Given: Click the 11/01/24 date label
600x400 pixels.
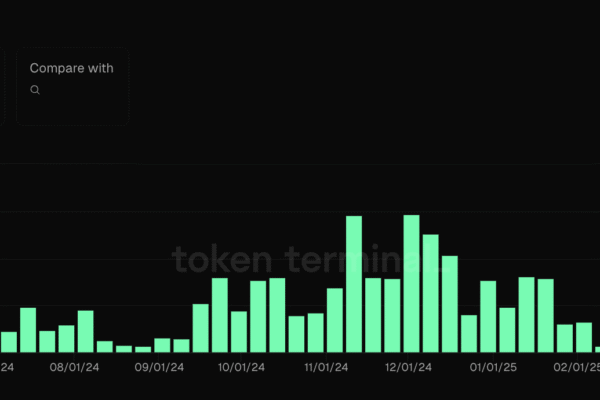Looking at the screenshot, I should tap(325, 368).
